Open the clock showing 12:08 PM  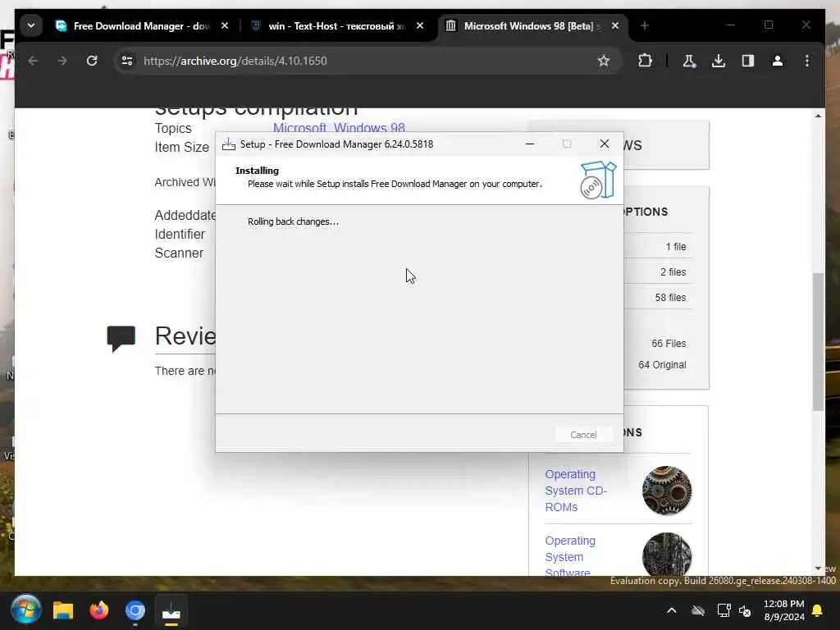pos(784,610)
